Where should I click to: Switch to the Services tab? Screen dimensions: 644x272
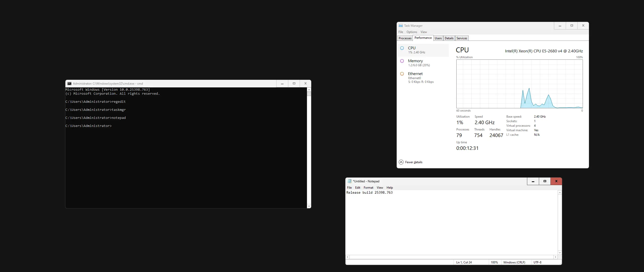click(462, 38)
